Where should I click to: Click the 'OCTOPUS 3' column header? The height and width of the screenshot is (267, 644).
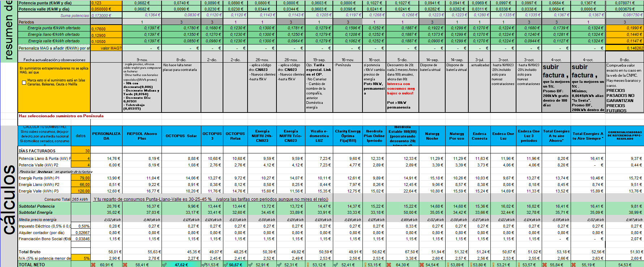coord(212,136)
